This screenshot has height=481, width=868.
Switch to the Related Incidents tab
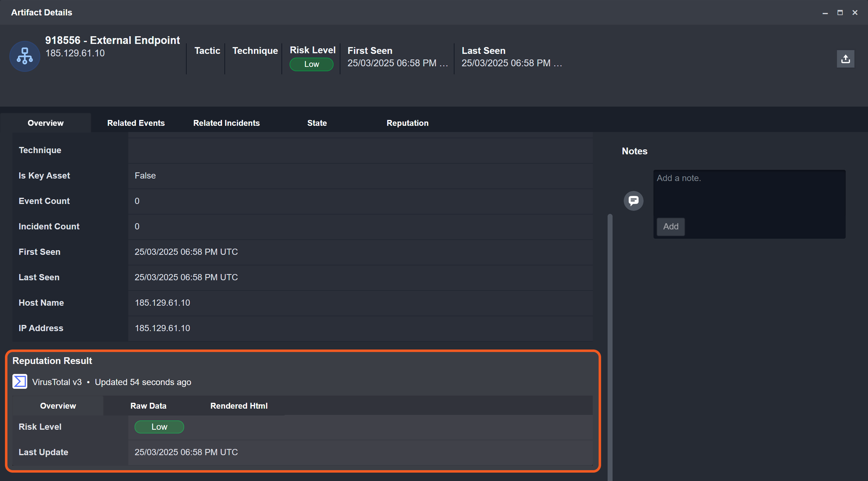(x=226, y=123)
